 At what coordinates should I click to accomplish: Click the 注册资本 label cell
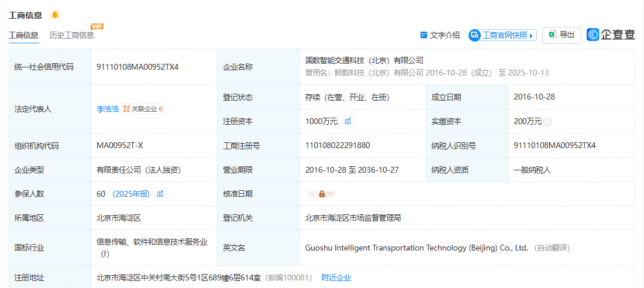tap(259, 121)
